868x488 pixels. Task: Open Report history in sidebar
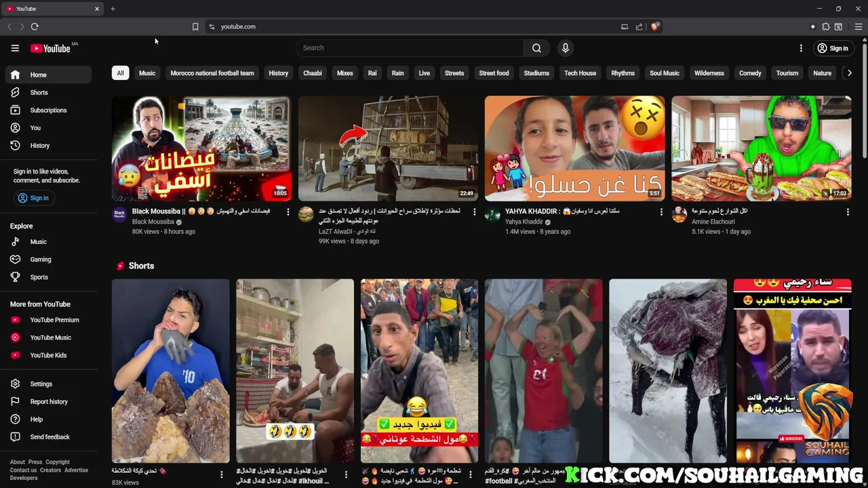[x=47, y=401]
